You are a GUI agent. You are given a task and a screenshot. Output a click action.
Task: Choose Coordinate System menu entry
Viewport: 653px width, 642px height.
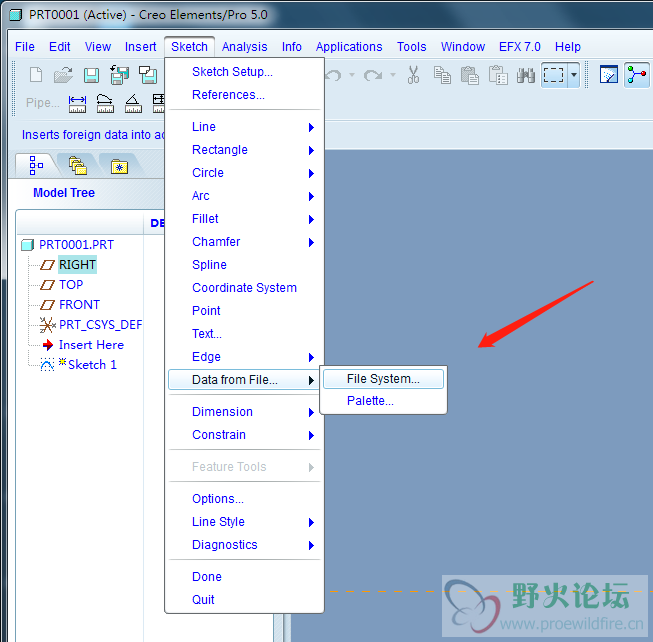(x=244, y=288)
